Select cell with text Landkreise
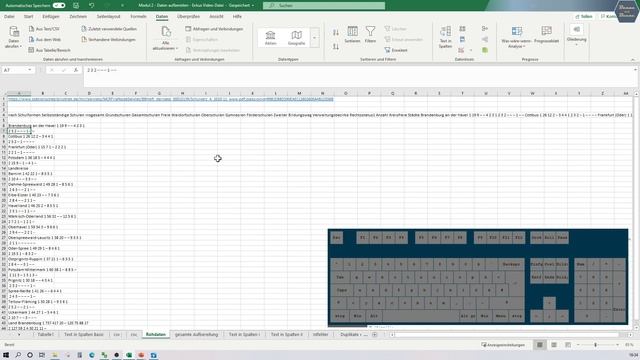The height and width of the screenshot is (360, 640). (19, 168)
